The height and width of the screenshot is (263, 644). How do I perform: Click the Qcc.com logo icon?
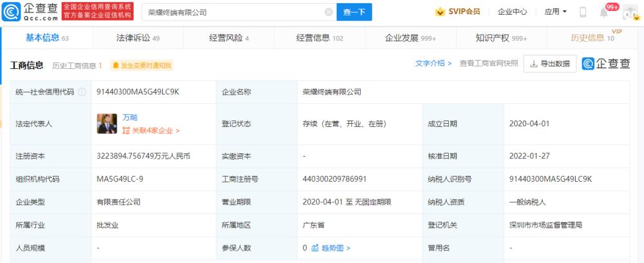pos(11,12)
